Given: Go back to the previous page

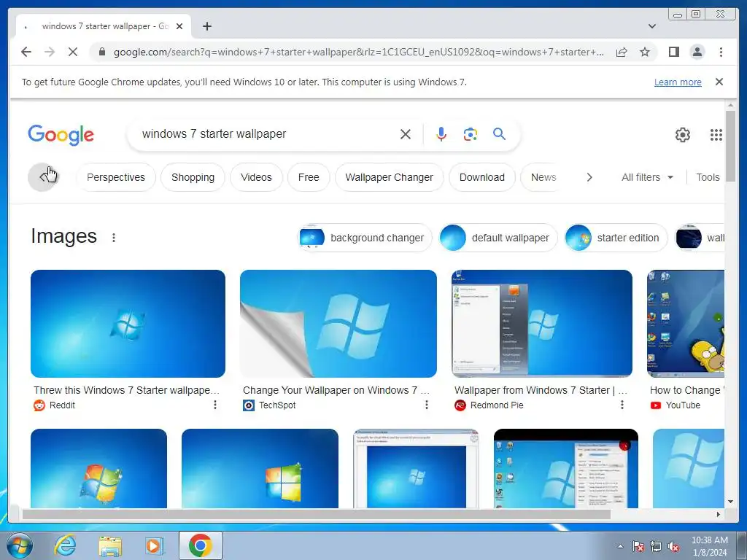Looking at the screenshot, I should coord(26,52).
